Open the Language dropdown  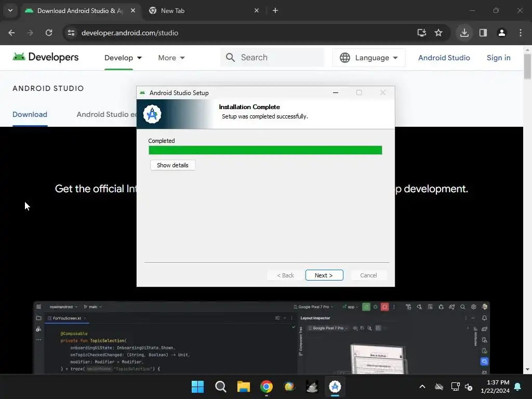click(369, 58)
